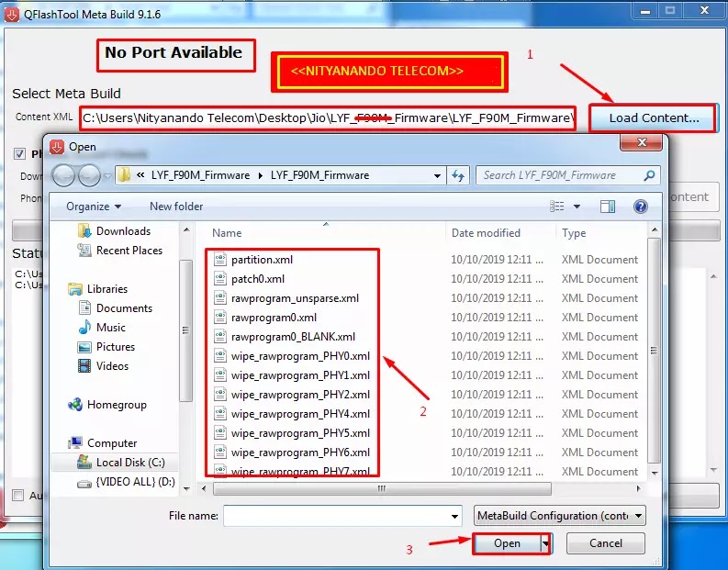728x570 pixels.
Task: Open the help icon in Open dialog
Action: click(x=640, y=207)
